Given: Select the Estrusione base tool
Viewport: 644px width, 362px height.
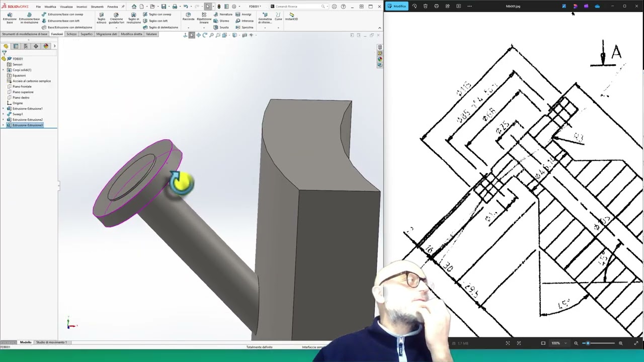Looking at the screenshot, I should (10, 19).
